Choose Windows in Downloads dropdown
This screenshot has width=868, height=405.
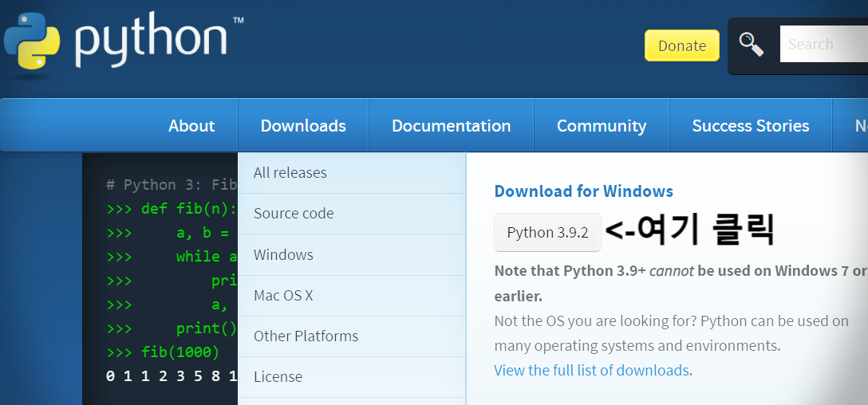352,254
